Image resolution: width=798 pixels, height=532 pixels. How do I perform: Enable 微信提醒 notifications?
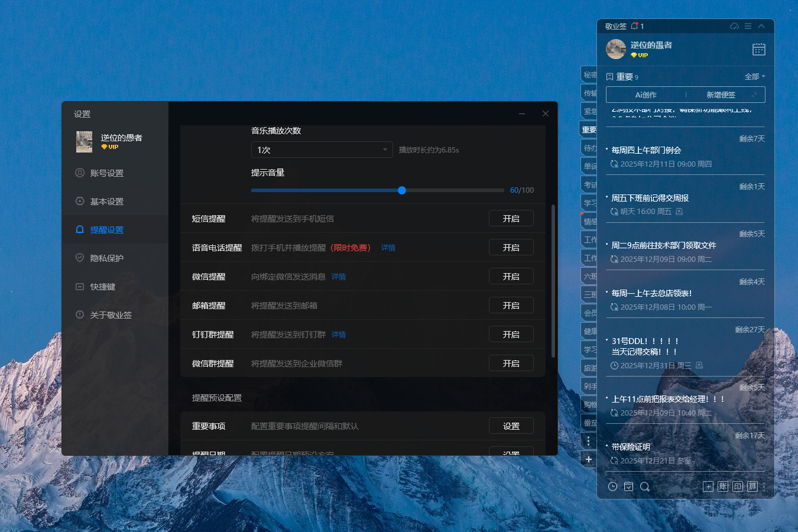point(511,276)
